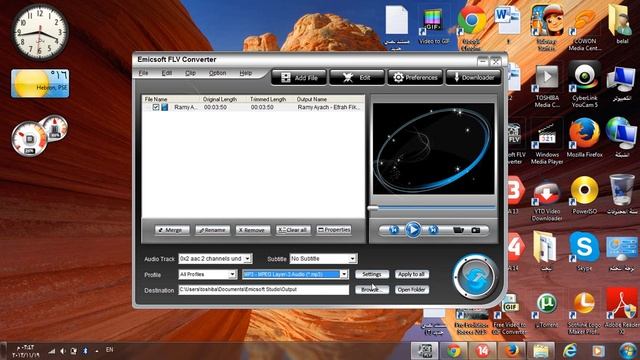
Task: Open Video to GIF desktop shortcut
Action: click(433, 24)
